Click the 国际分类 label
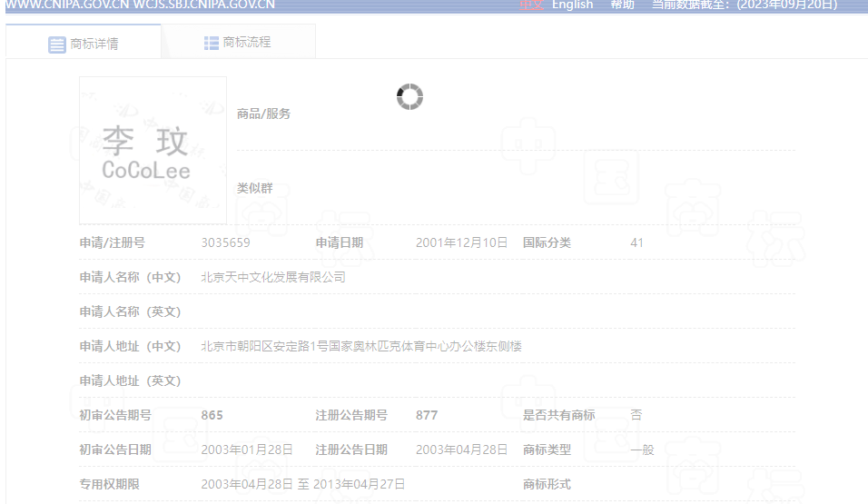 pyautogui.click(x=547, y=242)
